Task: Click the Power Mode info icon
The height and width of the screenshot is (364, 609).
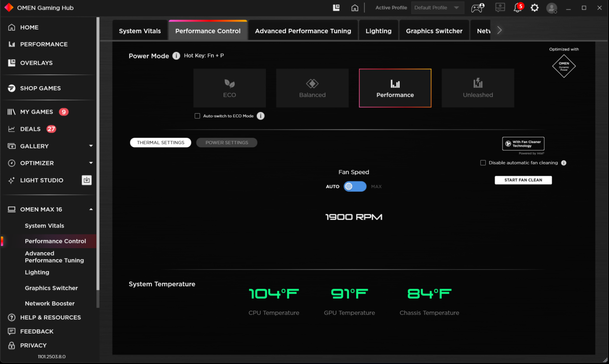Action: tap(176, 56)
